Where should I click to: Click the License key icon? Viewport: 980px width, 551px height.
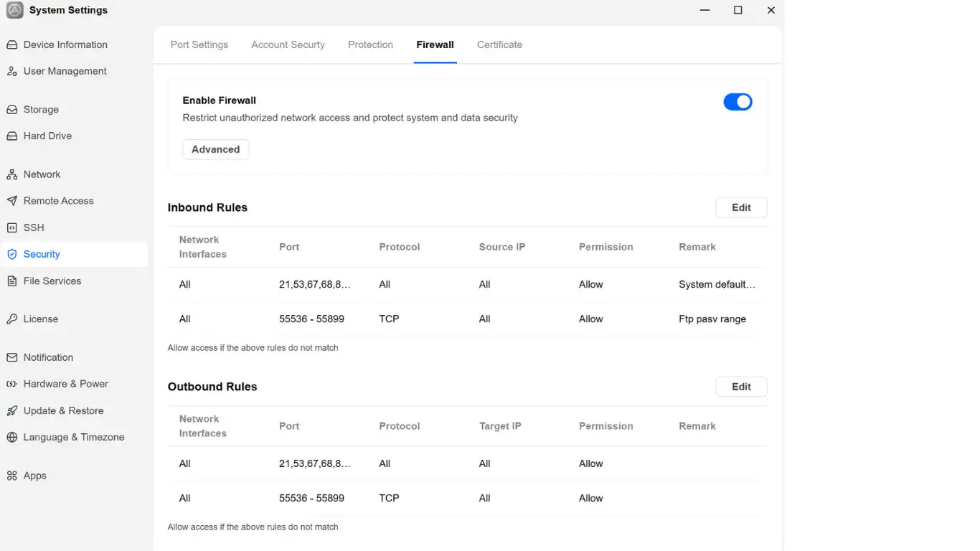pos(11,319)
